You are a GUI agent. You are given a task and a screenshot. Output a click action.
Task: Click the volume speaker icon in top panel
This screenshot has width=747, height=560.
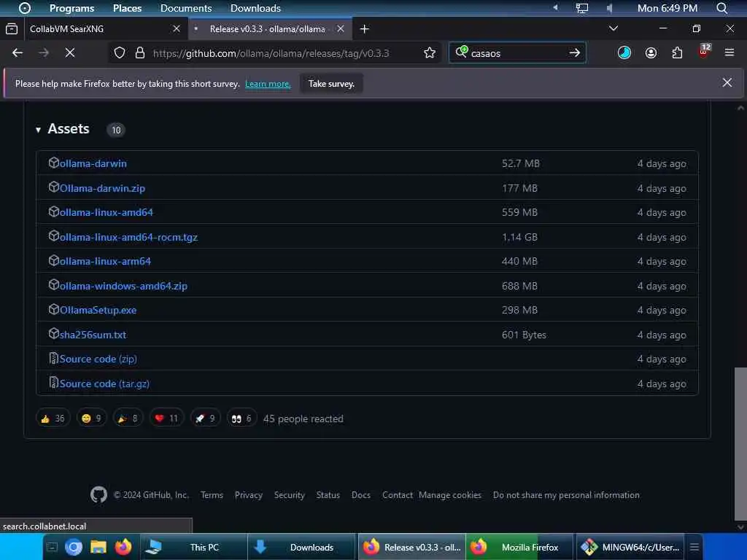point(609,8)
